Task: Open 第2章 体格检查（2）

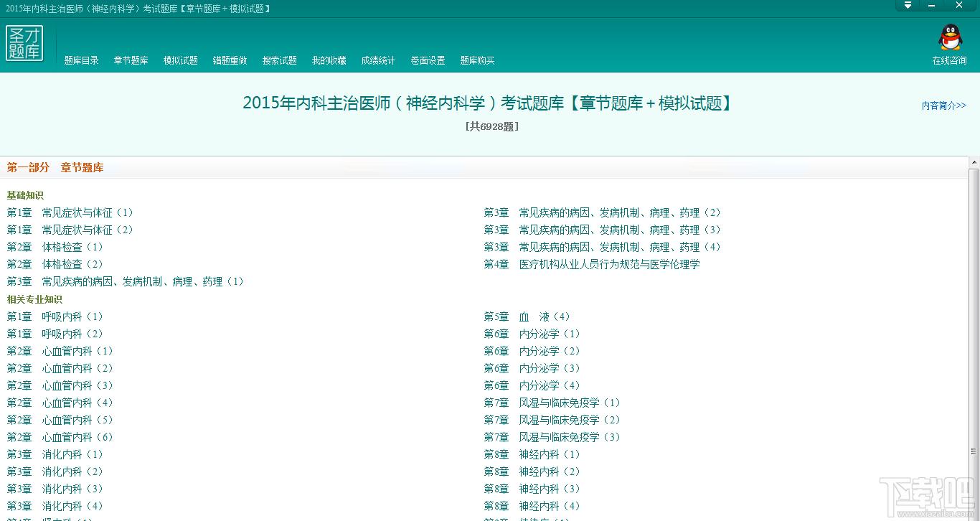Action: (x=55, y=264)
